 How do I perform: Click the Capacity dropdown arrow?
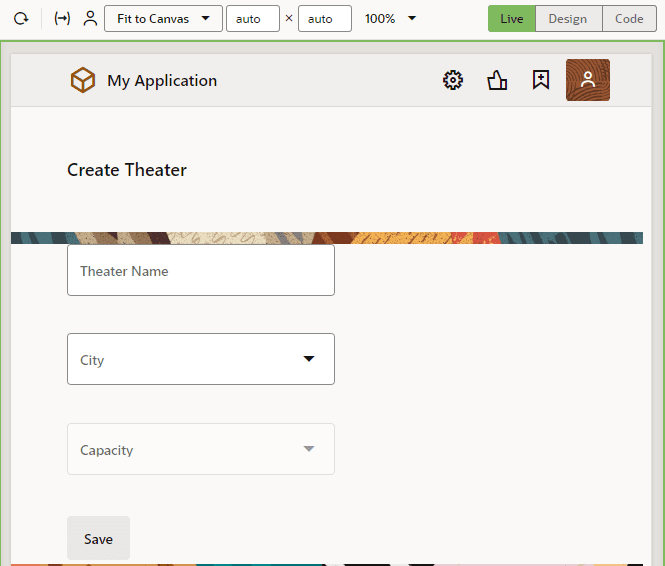[309, 449]
